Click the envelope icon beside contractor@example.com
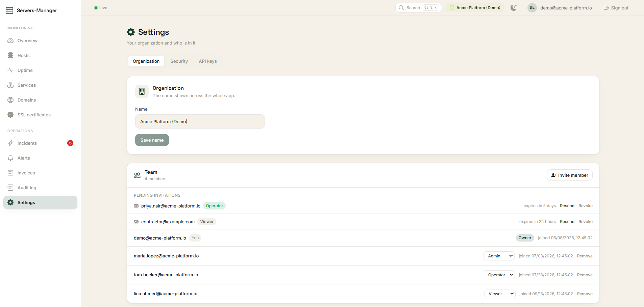 (x=136, y=222)
